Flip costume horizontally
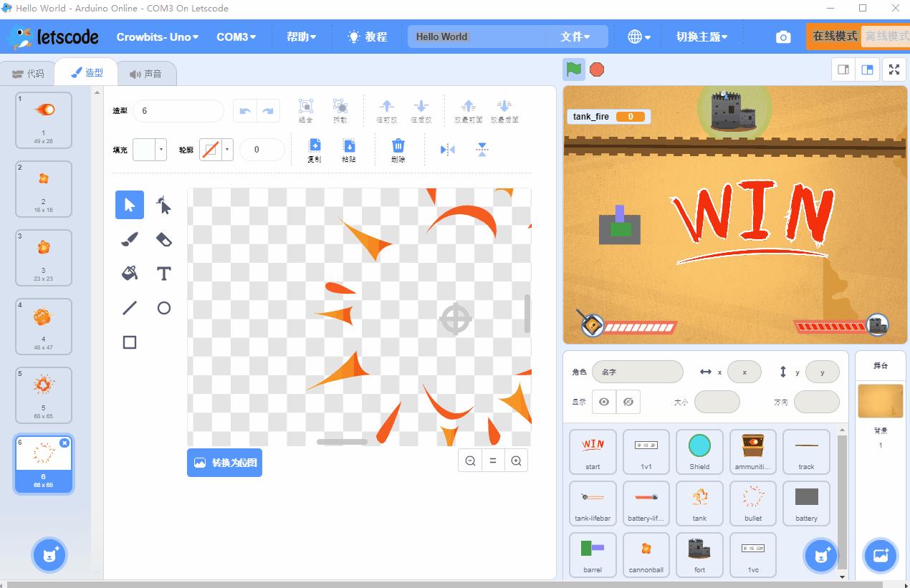This screenshot has height=588, width=910. click(x=448, y=150)
